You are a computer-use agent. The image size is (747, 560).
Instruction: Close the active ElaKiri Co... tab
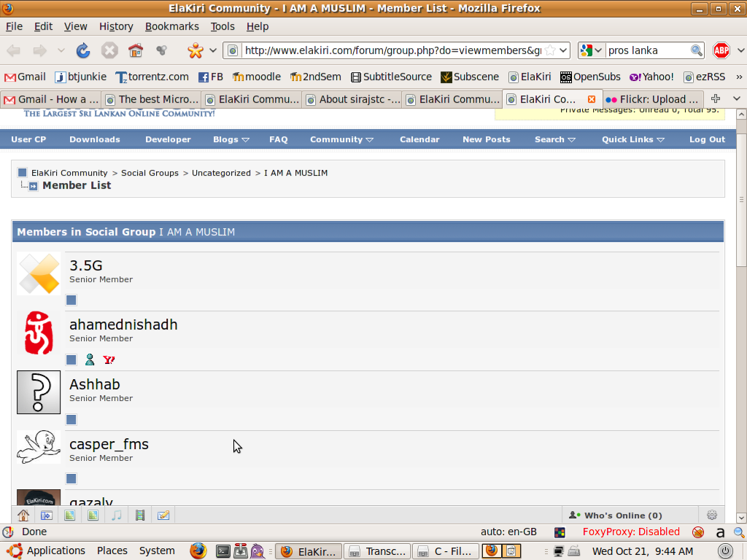pyautogui.click(x=591, y=99)
